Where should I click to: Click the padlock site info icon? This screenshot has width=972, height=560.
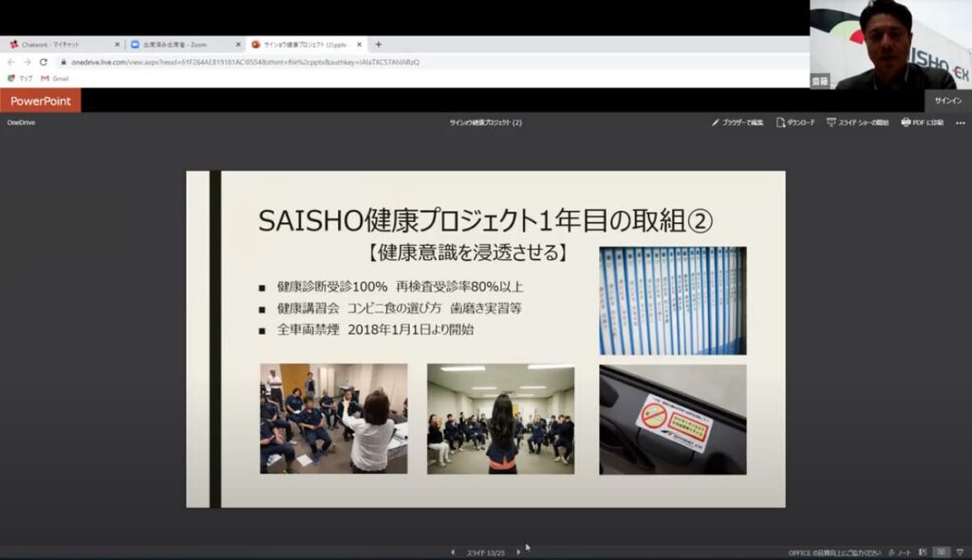pos(64,62)
